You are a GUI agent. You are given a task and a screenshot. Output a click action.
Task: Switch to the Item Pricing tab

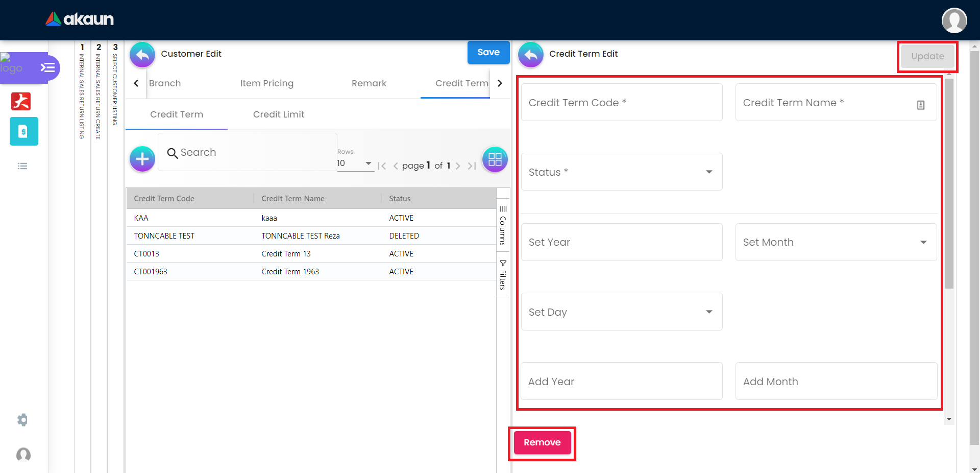266,83
